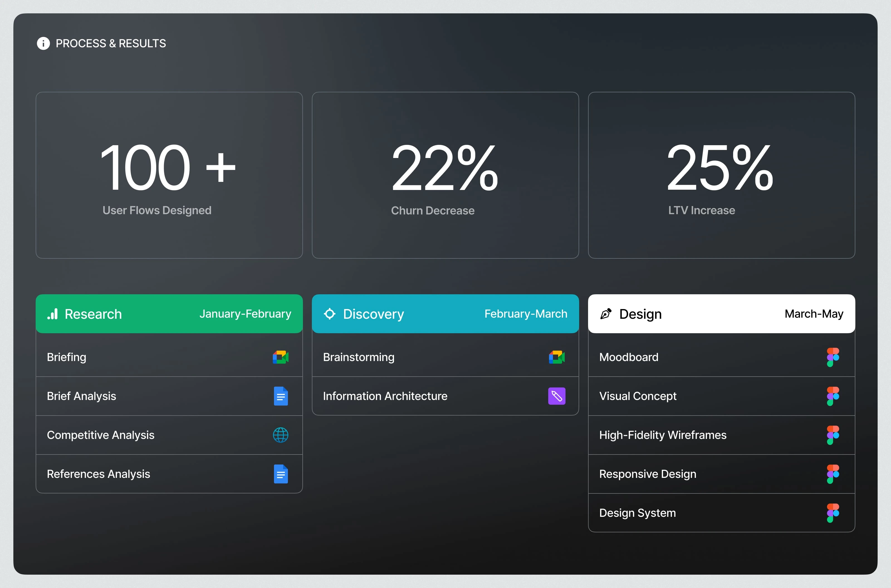Screen dimensions: 891x588
Task: Click the globe icon for Competitive Analysis
Action: click(x=280, y=435)
